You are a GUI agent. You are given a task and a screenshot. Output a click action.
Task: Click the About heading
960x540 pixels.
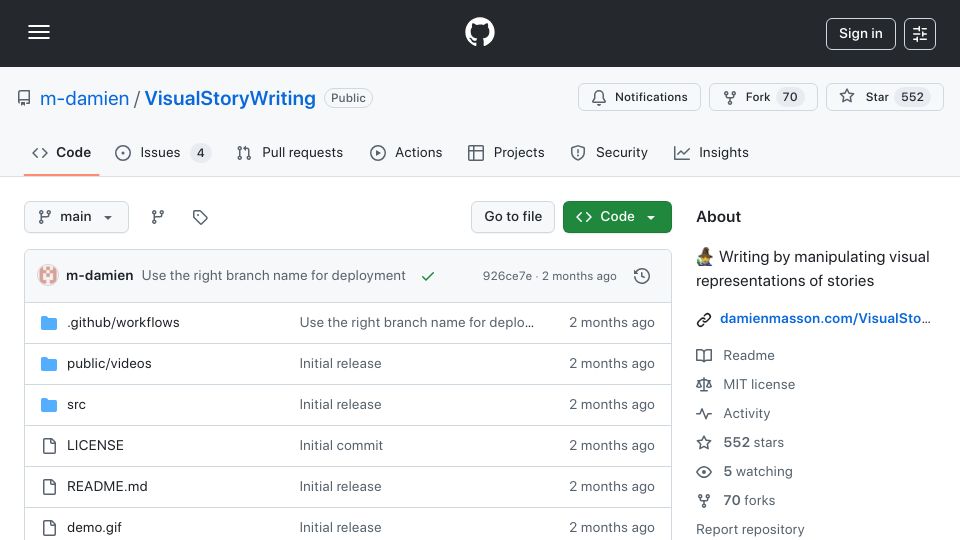tap(718, 217)
